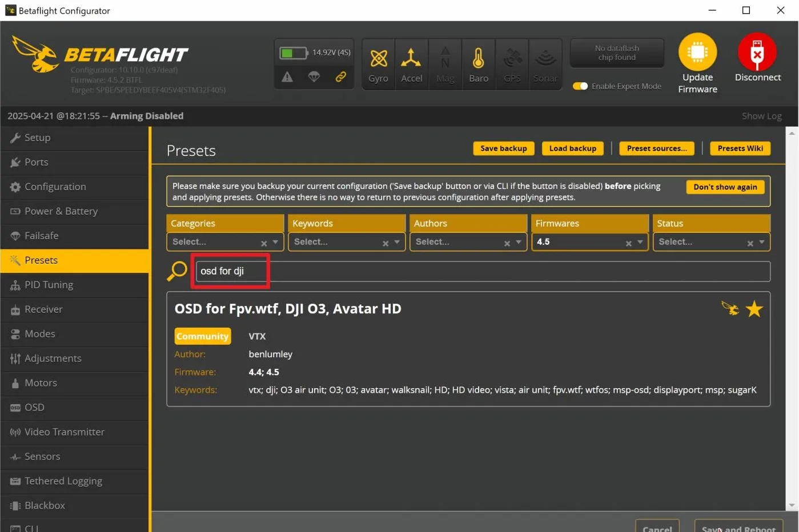Open the Failsafe tab
The width and height of the screenshot is (799, 532).
click(x=75, y=236)
